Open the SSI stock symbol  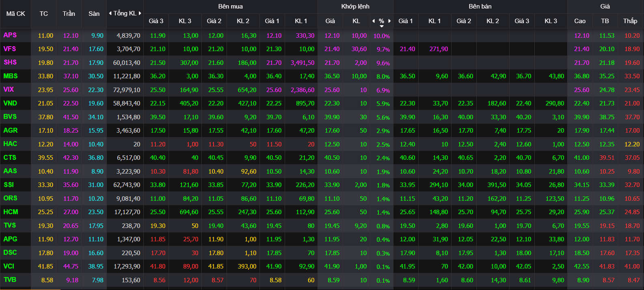pyautogui.click(x=9, y=185)
